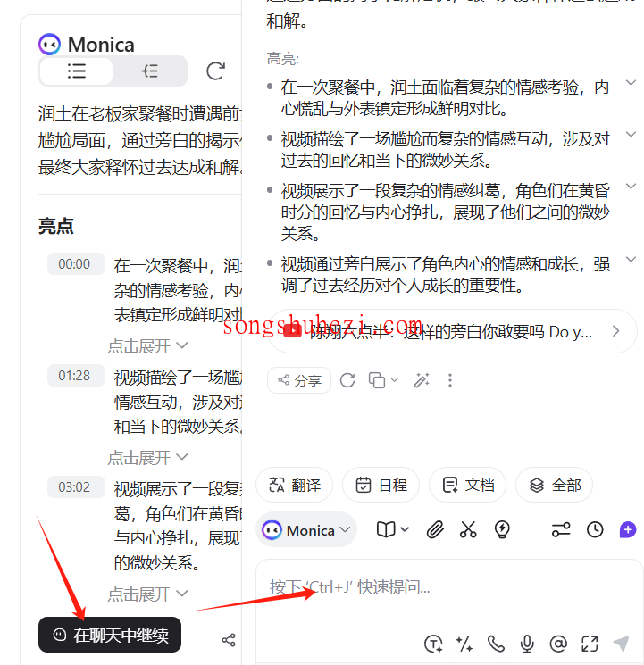Open chat history clock icon

point(595,529)
